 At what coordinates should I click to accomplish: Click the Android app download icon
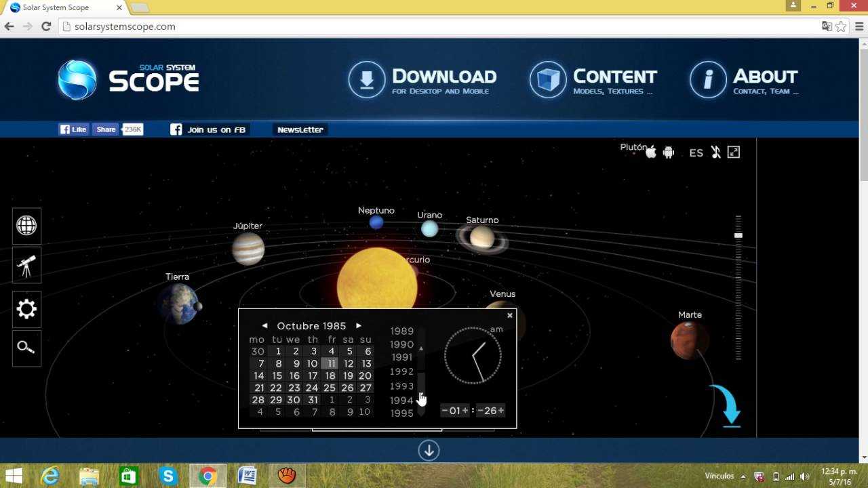669,152
